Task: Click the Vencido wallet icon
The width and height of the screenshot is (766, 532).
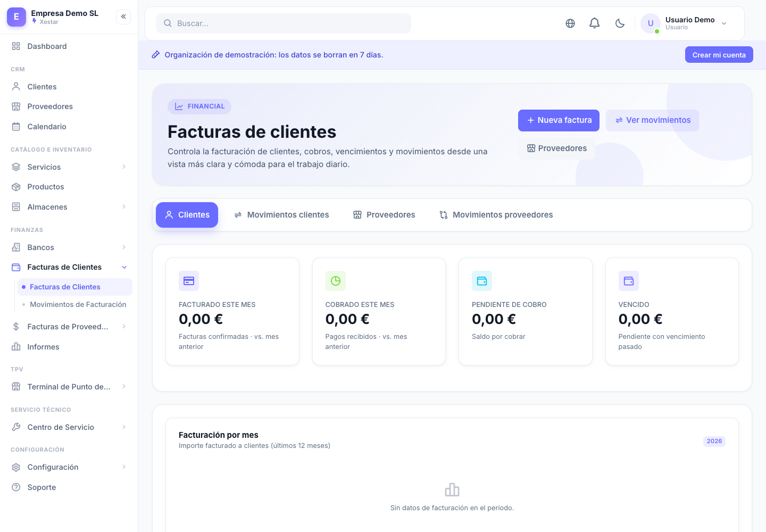Action: tap(629, 281)
